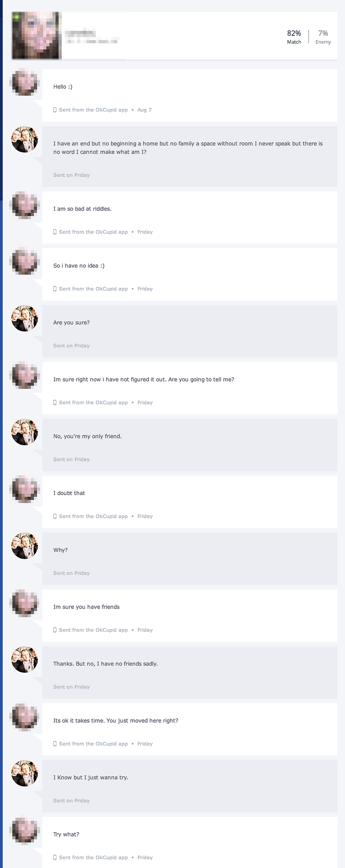Click avatar beside 'I Know but I just wanna try.'

[25, 774]
